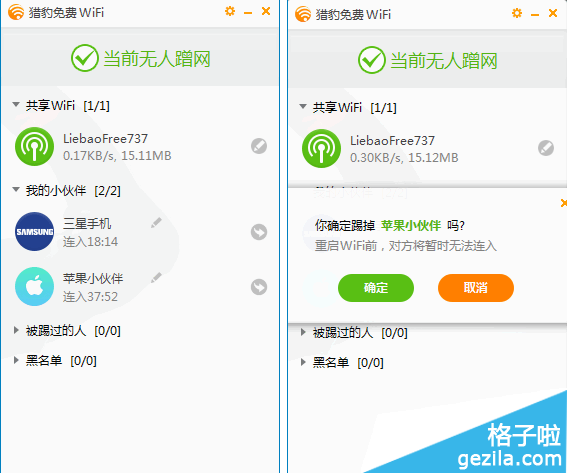Viewport: 567px width, 473px height.
Task: Kick off the 三星手机 device
Action: (259, 232)
